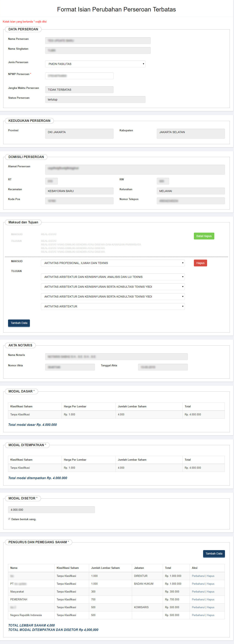This screenshot has height=644, width=234.
Task: Toggle the Dalam bentuk uang checkbox
Action: [9, 519]
